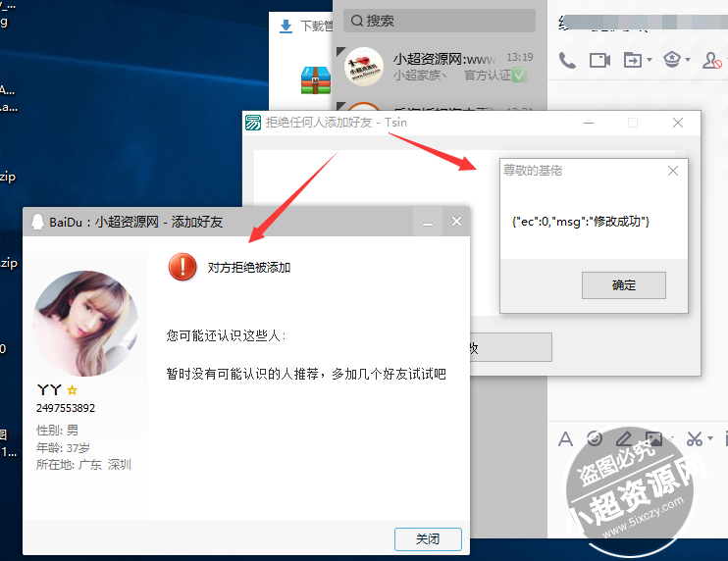Click the file transfer icon in chat
728x561 pixels.
click(633, 61)
